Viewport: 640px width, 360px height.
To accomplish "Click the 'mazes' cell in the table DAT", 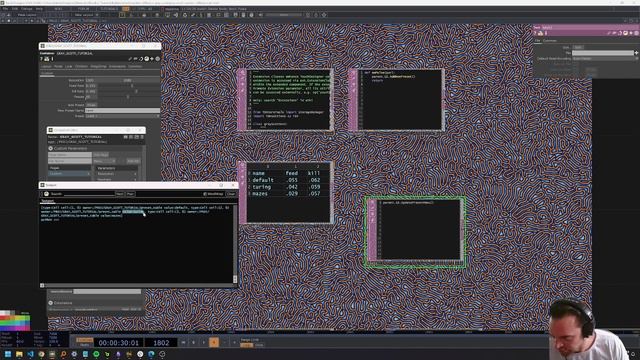I will point(260,193).
